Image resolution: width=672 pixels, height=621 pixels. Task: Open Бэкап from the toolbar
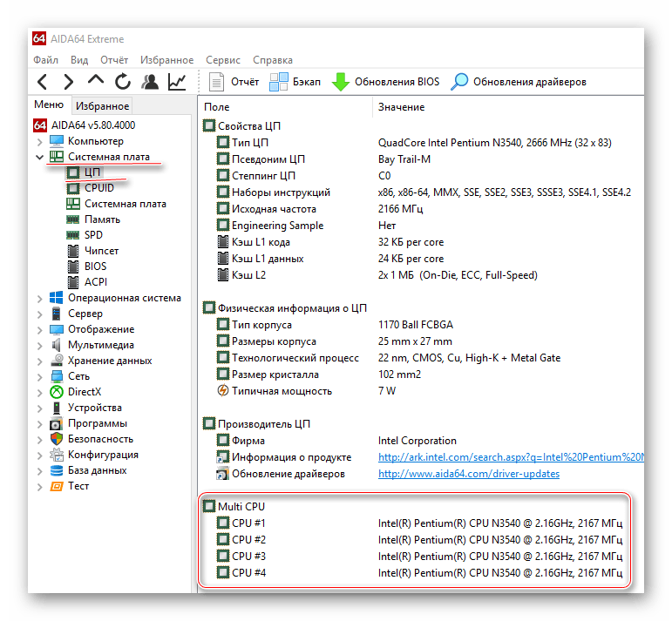point(295,82)
